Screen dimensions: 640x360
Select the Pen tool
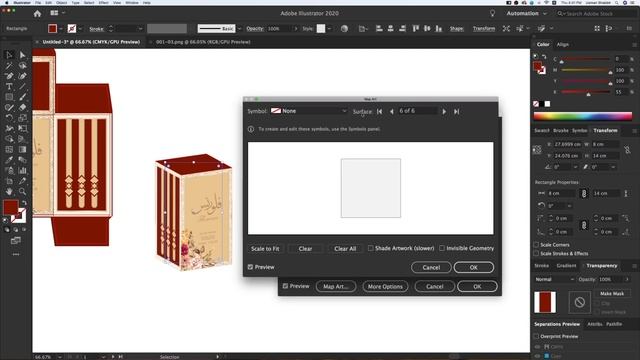pos(9,76)
